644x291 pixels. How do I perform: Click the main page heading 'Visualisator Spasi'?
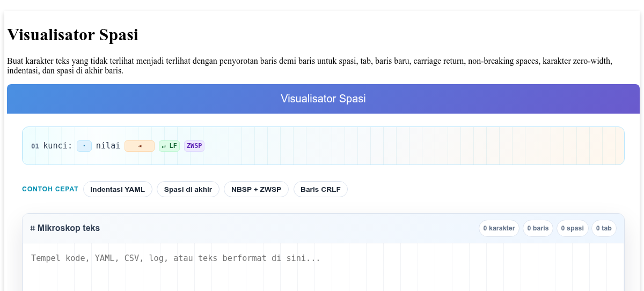tap(72, 35)
